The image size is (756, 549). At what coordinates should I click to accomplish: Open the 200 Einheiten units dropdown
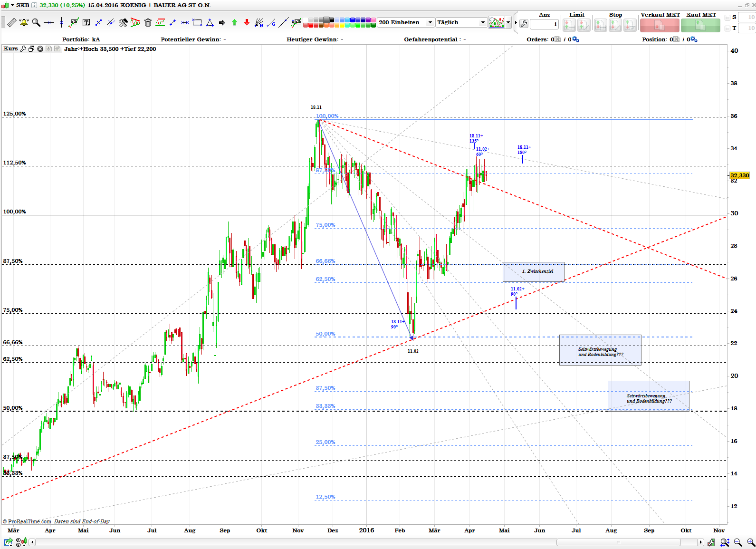tap(430, 22)
